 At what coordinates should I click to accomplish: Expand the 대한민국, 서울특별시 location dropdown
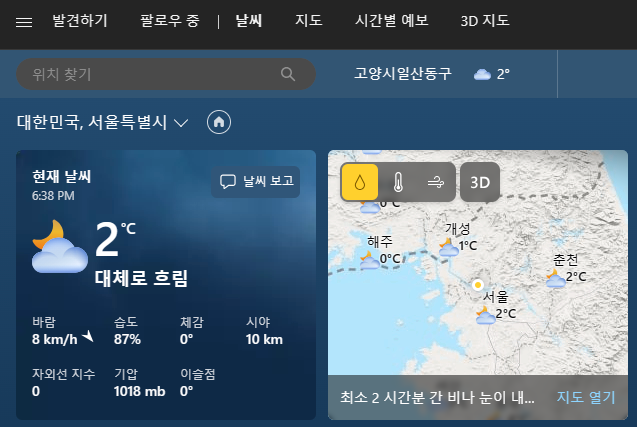[180, 123]
